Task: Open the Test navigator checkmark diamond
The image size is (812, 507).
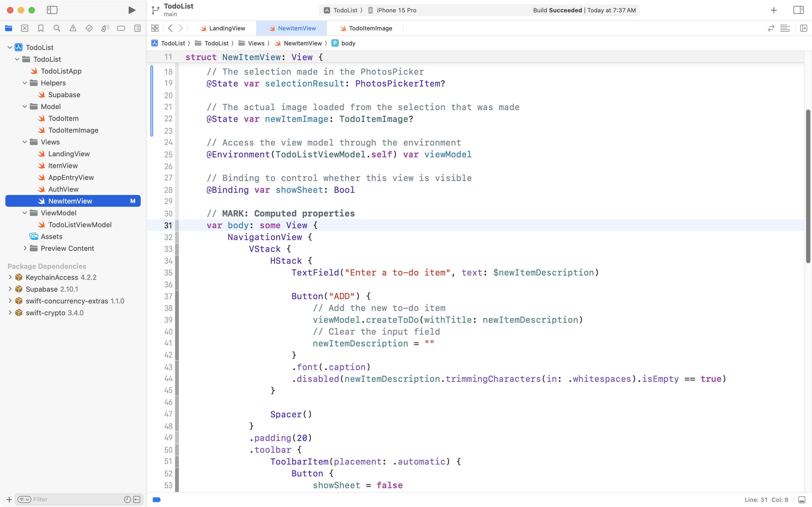Action: [x=89, y=28]
